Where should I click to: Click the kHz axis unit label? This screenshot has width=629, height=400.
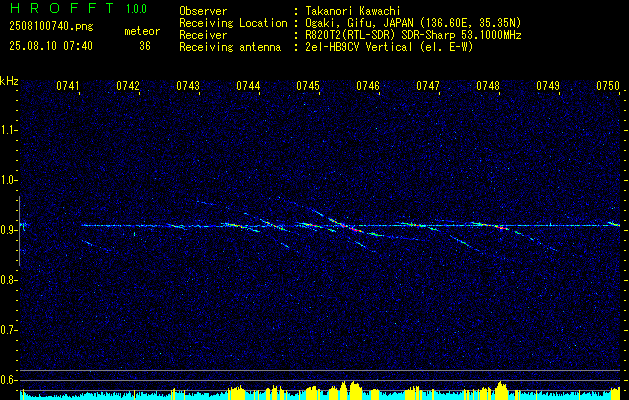tap(9, 81)
